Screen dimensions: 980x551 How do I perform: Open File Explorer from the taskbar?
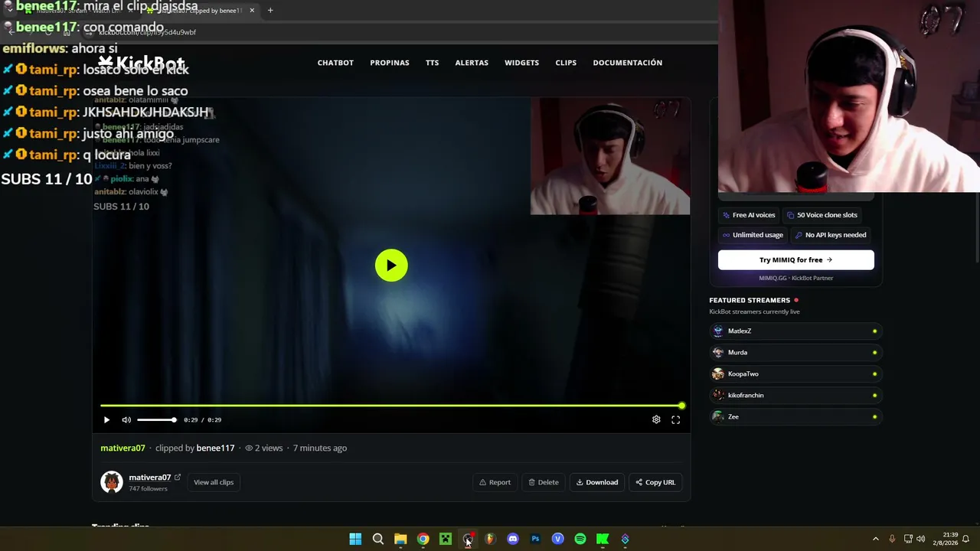[400, 539]
